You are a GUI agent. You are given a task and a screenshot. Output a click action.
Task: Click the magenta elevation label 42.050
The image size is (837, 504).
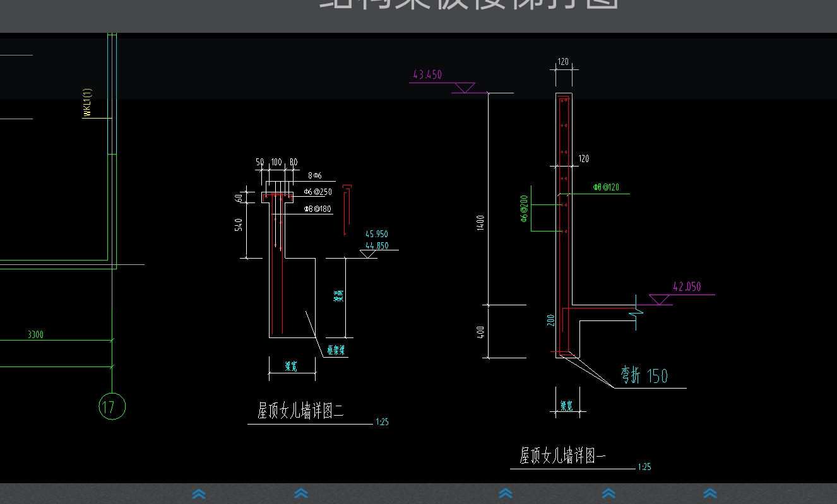pyautogui.click(x=687, y=286)
